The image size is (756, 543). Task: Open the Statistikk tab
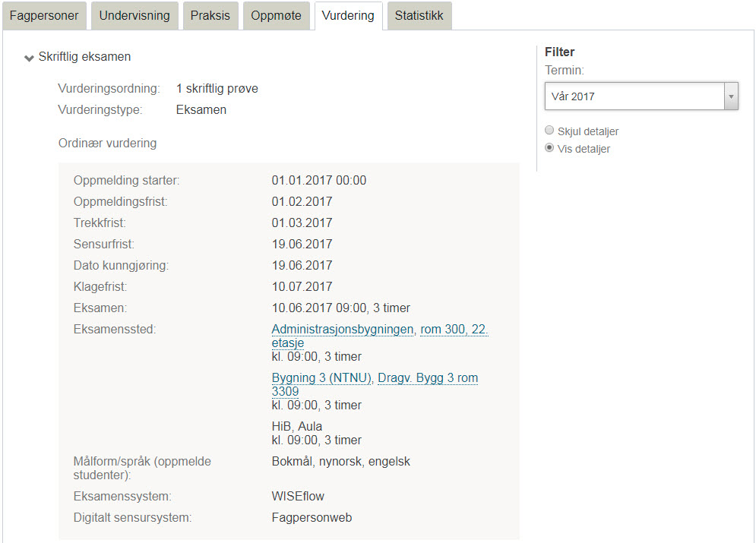pyautogui.click(x=419, y=15)
